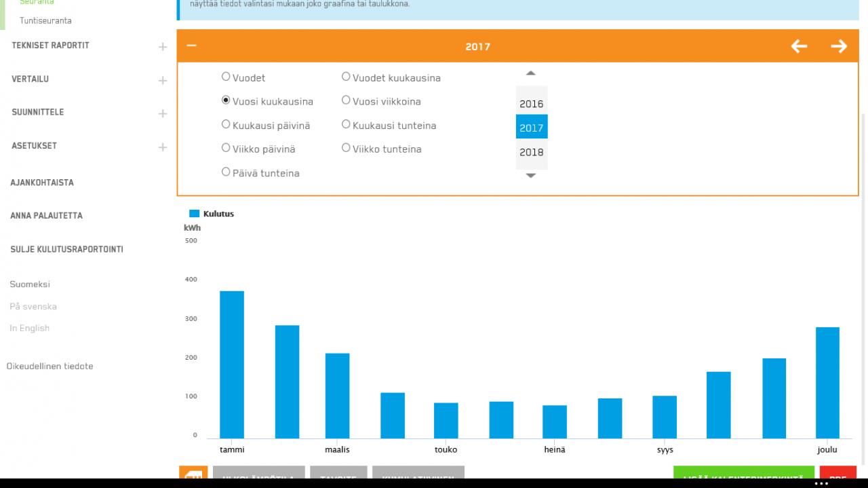Click the tammi consumption bar
Screen dimensions: 868x488
[x=232, y=364]
